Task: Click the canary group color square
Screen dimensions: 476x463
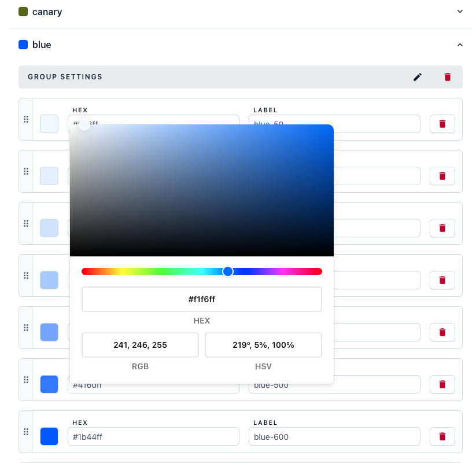Action: [23, 12]
